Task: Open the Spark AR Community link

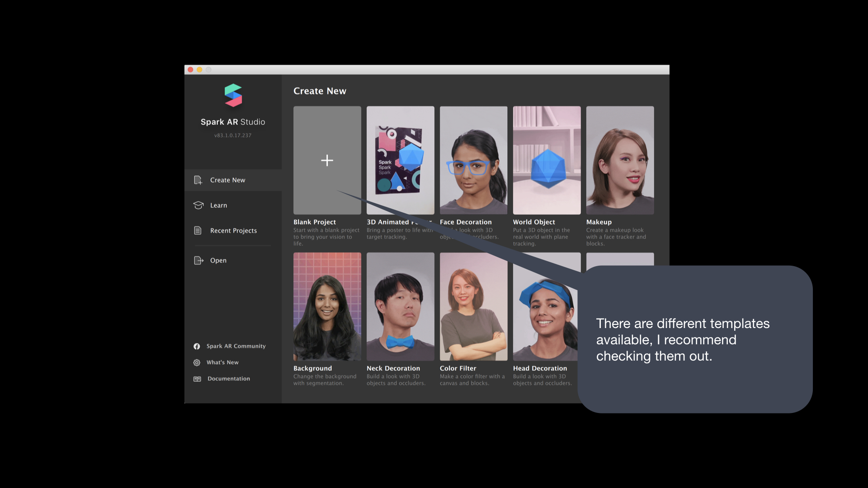Action: (236, 346)
